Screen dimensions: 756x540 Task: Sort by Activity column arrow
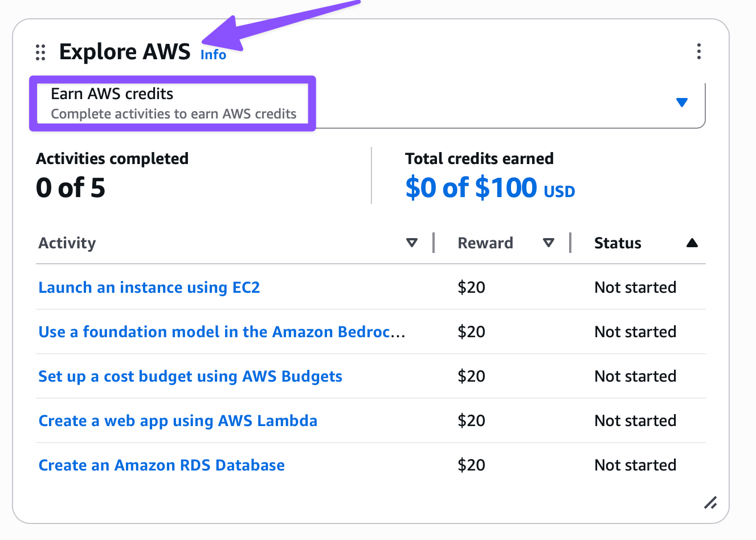tap(411, 243)
